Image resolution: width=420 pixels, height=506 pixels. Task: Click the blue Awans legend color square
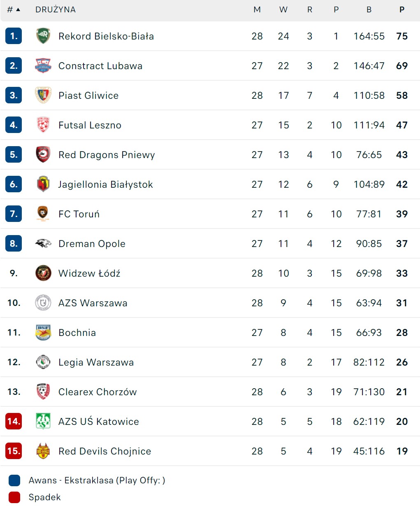click(x=14, y=480)
